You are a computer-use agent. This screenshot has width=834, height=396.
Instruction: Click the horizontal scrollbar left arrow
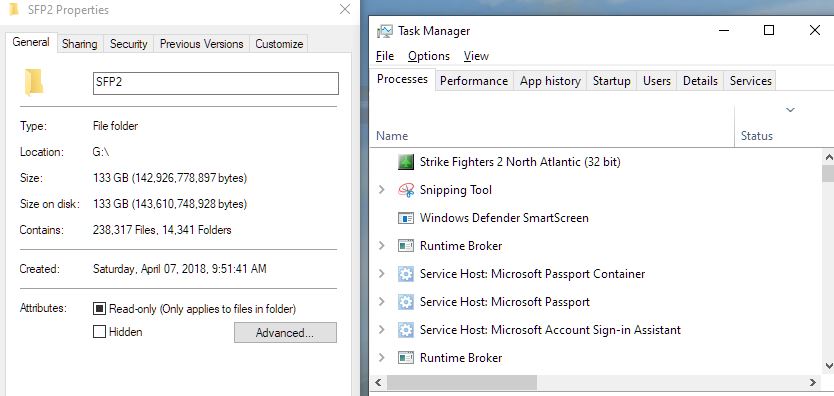click(x=378, y=382)
